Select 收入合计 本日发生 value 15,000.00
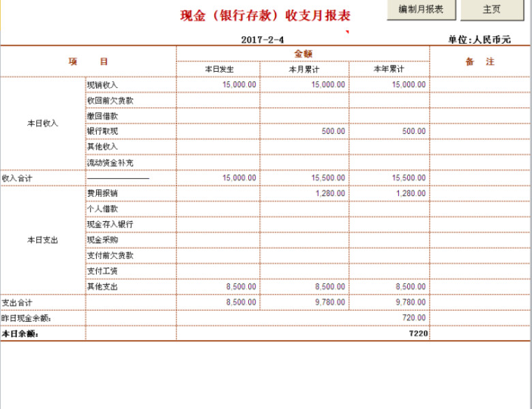This screenshot has height=409, width=532. pyautogui.click(x=239, y=178)
